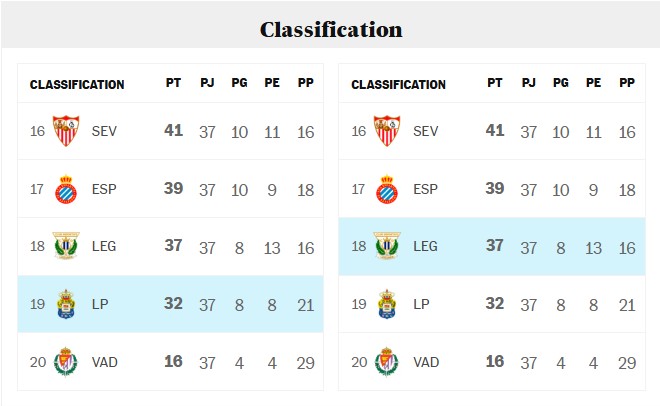660x406 pixels.
Task: Click the Classification page heading
Action: [331, 29]
